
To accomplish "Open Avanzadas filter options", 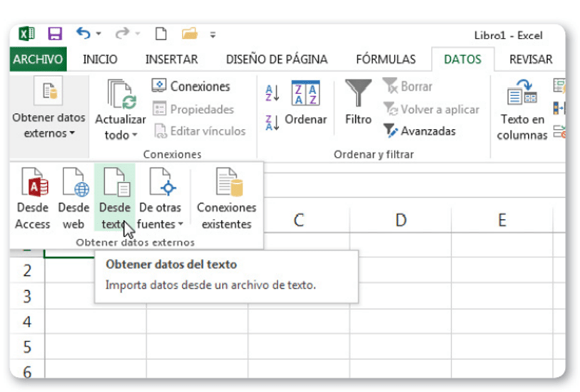I will coord(419,131).
